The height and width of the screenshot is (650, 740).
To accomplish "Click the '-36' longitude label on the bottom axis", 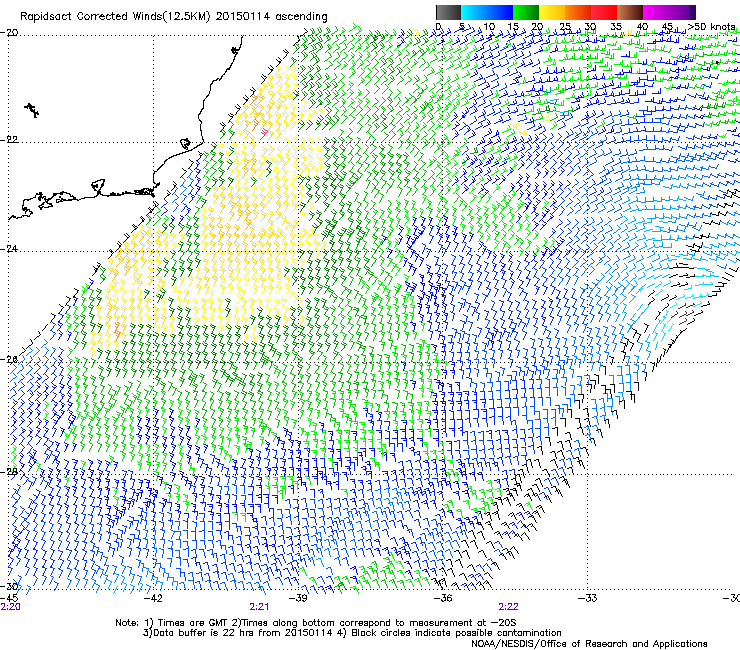I will click(443, 598).
